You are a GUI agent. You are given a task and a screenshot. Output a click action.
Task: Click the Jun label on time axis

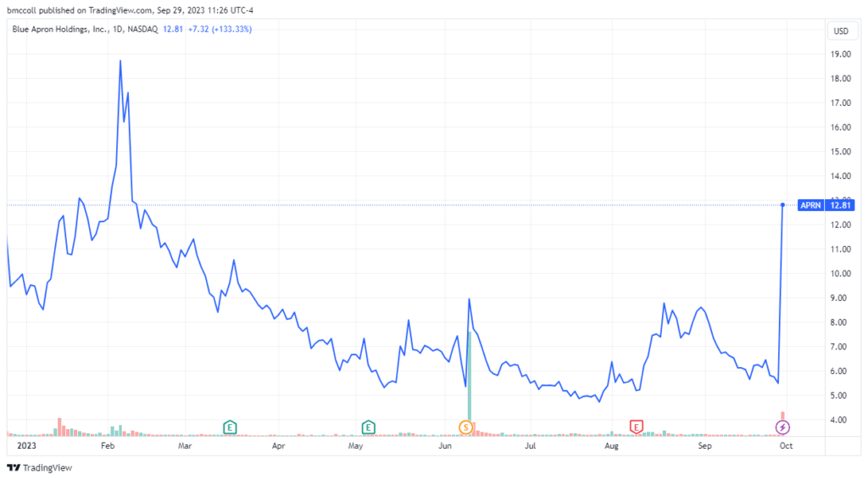click(445, 446)
